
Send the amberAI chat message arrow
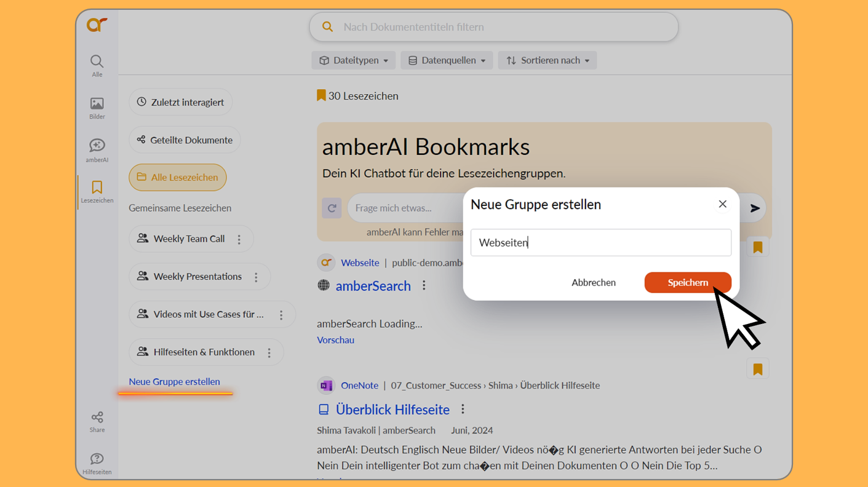pos(755,208)
